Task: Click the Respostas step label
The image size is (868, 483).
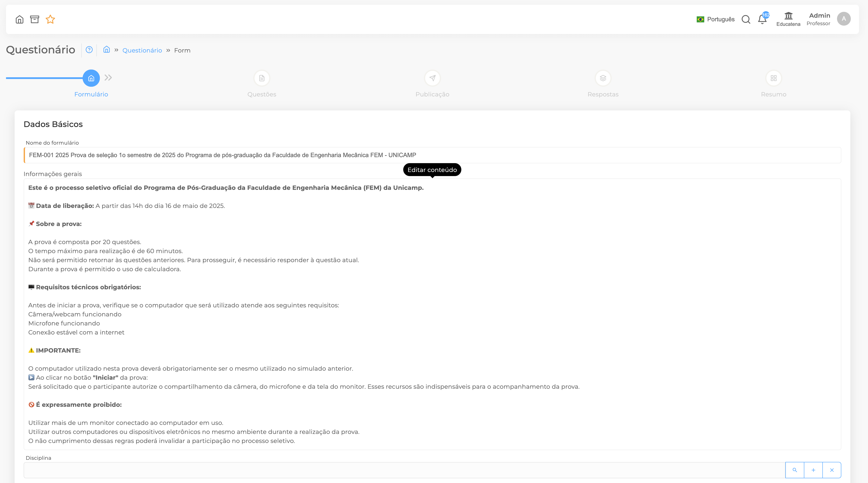Action: tap(603, 94)
